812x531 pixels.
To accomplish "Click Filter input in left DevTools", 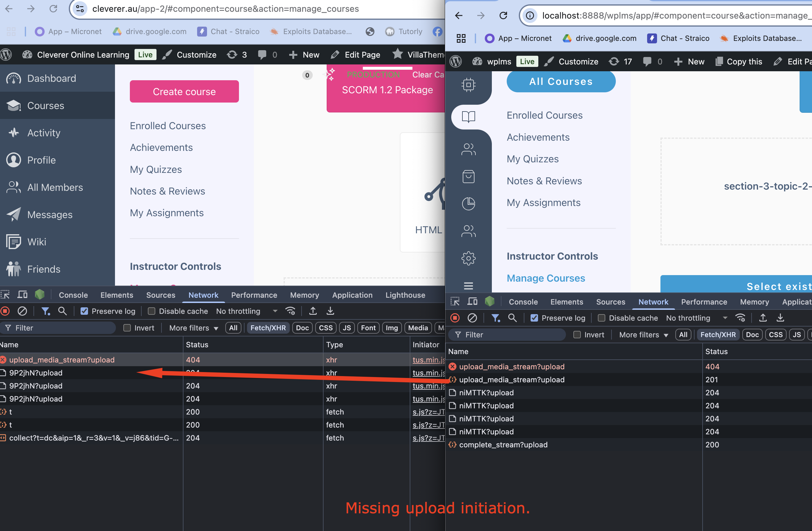I will 58,328.
